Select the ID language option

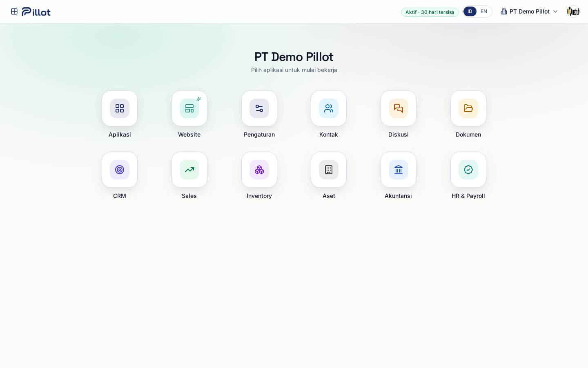tap(470, 11)
